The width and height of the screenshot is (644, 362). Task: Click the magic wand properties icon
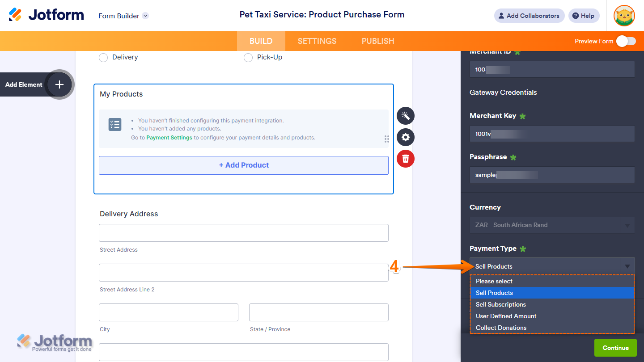(406, 116)
